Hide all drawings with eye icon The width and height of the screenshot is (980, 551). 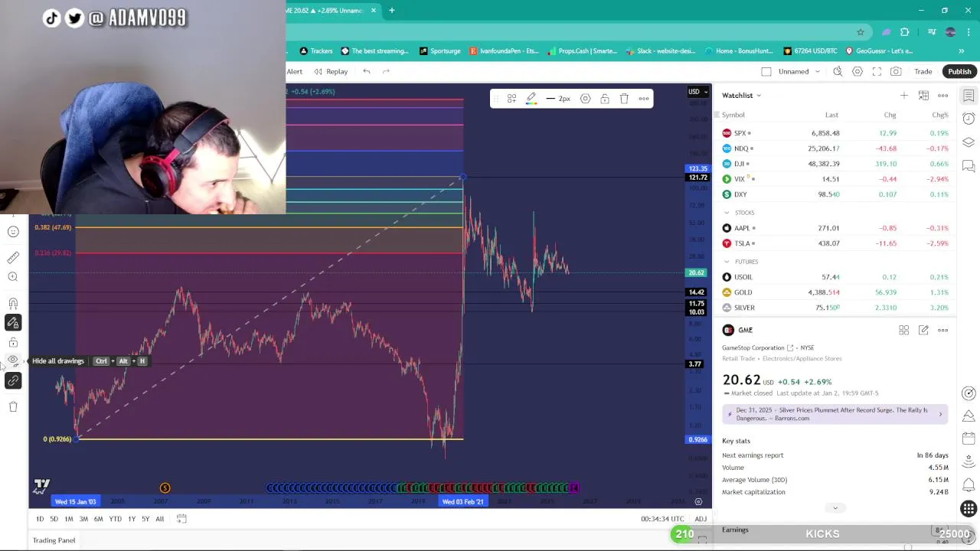pos(13,360)
